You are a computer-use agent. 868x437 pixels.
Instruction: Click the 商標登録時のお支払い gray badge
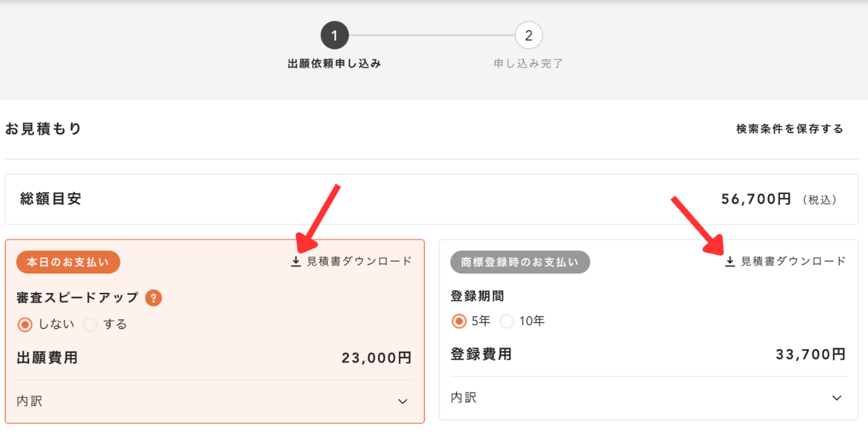click(520, 262)
